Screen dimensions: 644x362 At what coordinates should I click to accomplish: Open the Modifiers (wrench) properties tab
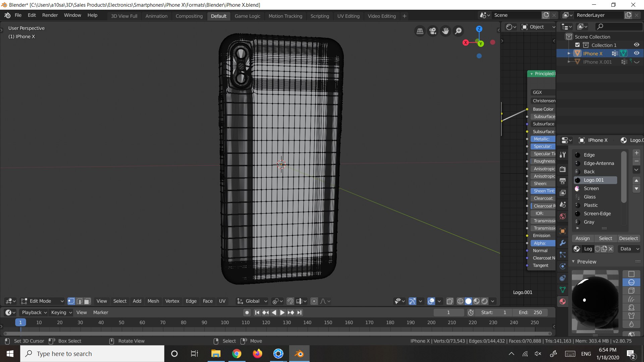click(563, 243)
